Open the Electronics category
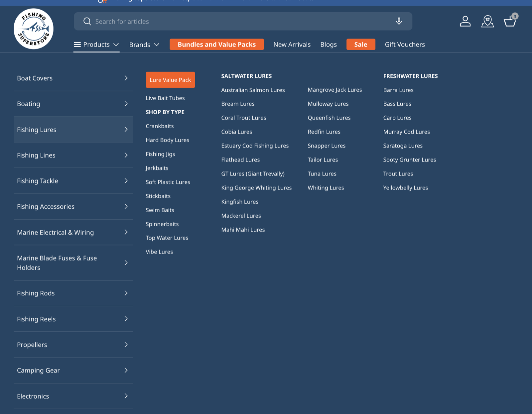 coord(73,396)
